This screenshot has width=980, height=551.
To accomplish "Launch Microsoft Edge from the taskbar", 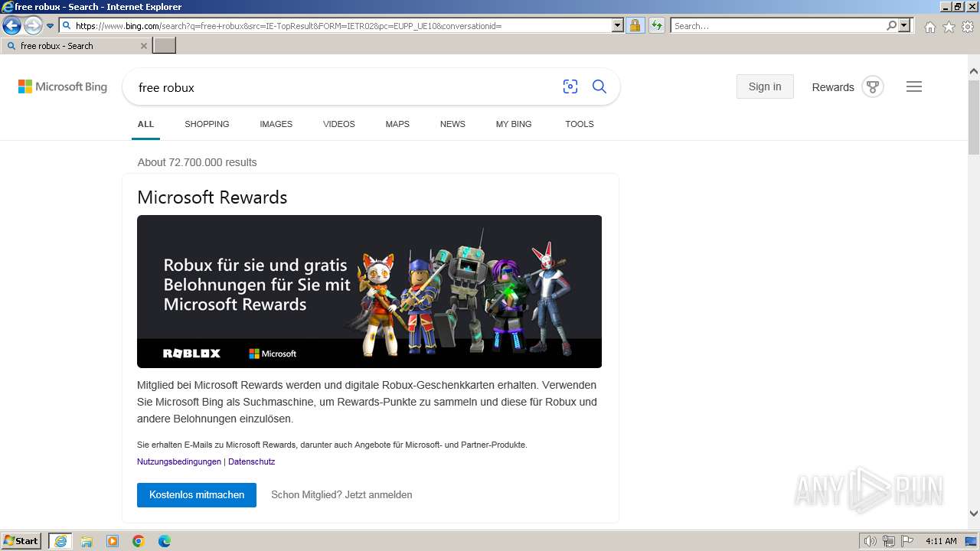I will click(x=165, y=541).
